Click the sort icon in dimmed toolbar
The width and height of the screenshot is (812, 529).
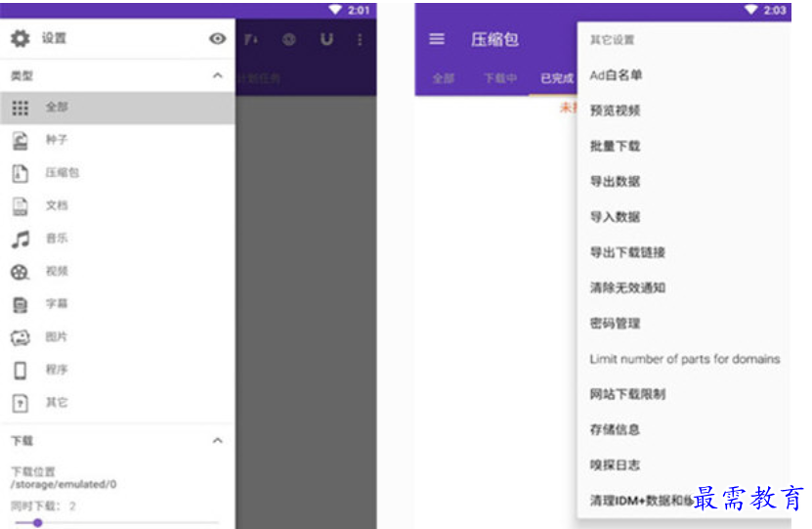[x=251, y=39]
